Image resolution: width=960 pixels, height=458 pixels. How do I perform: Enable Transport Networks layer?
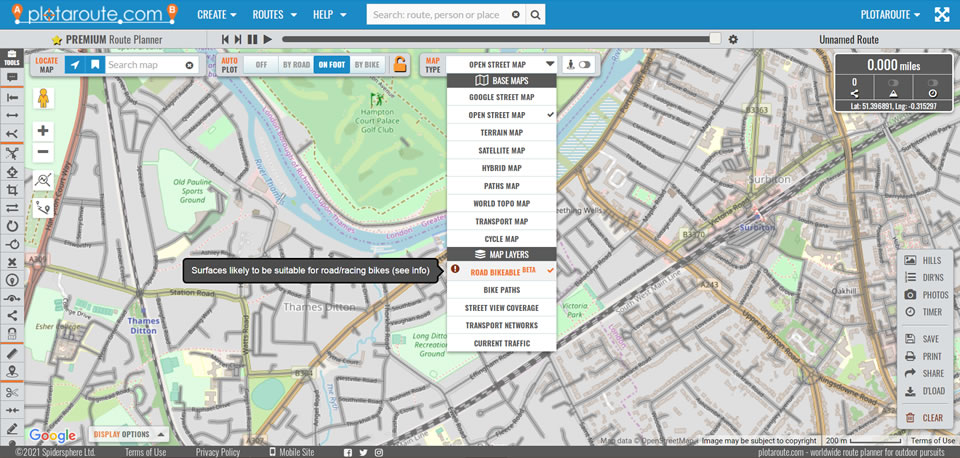point(501,325)
